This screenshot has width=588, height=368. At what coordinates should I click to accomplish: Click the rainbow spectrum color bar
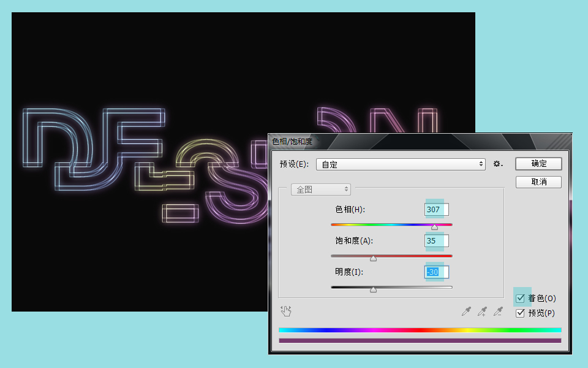pos(420,330)
